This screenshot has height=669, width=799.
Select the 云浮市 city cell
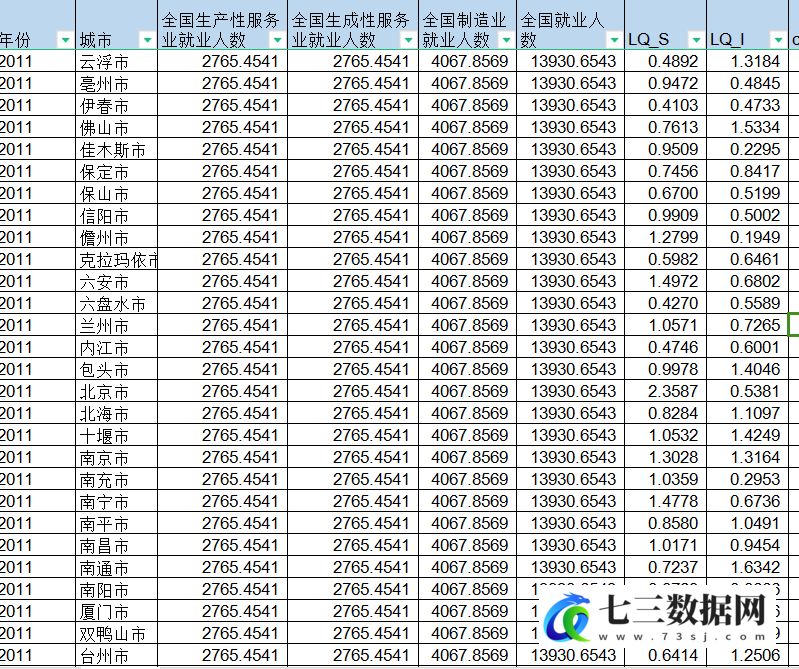pyautogui.click(x=116, y=61)
